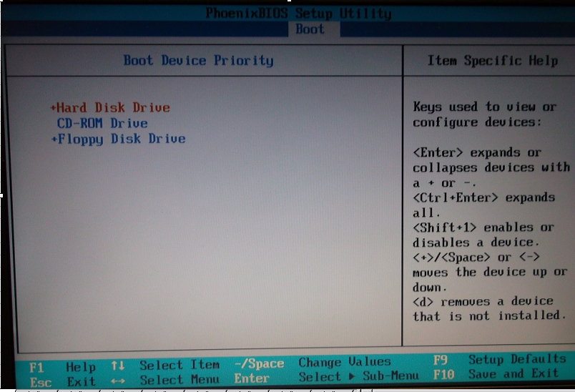Click the Esc Exit key hint
Viewport: 575px width, 392px height.
(x=62, y=382)
